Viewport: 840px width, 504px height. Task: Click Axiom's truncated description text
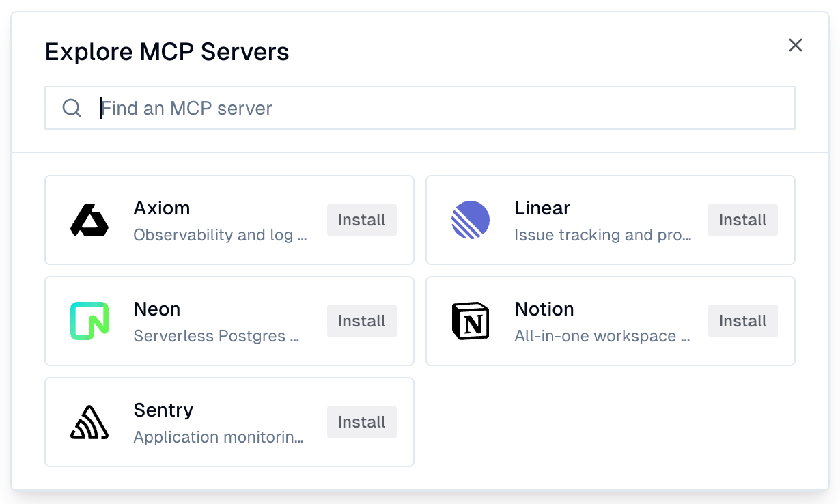(220, 235)
